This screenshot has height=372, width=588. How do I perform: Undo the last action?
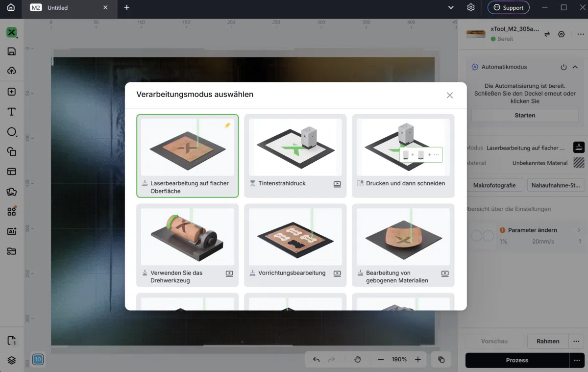click(x=316, y=359)
